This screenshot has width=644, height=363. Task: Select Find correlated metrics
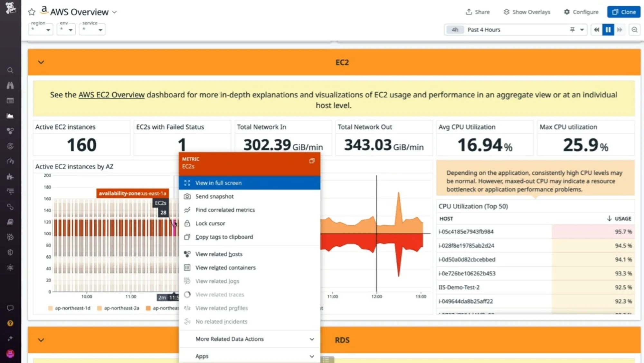pyautogui.click(x=250, y=210)
